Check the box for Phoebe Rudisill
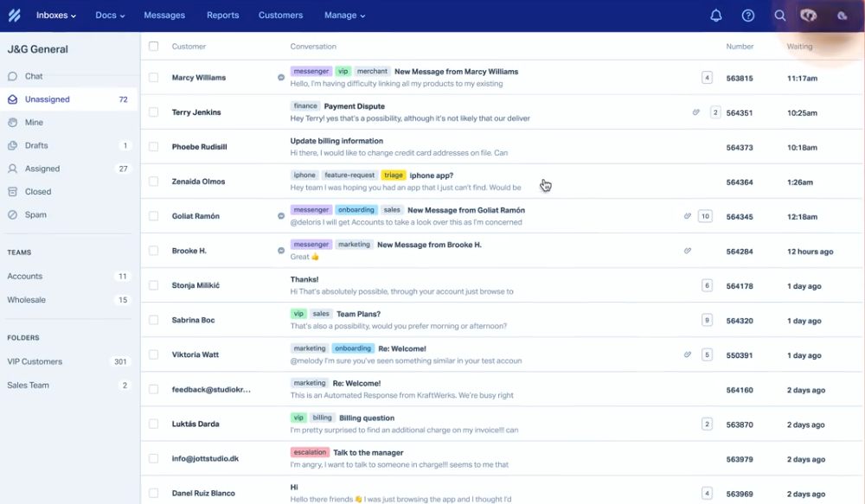 (154, 147)
